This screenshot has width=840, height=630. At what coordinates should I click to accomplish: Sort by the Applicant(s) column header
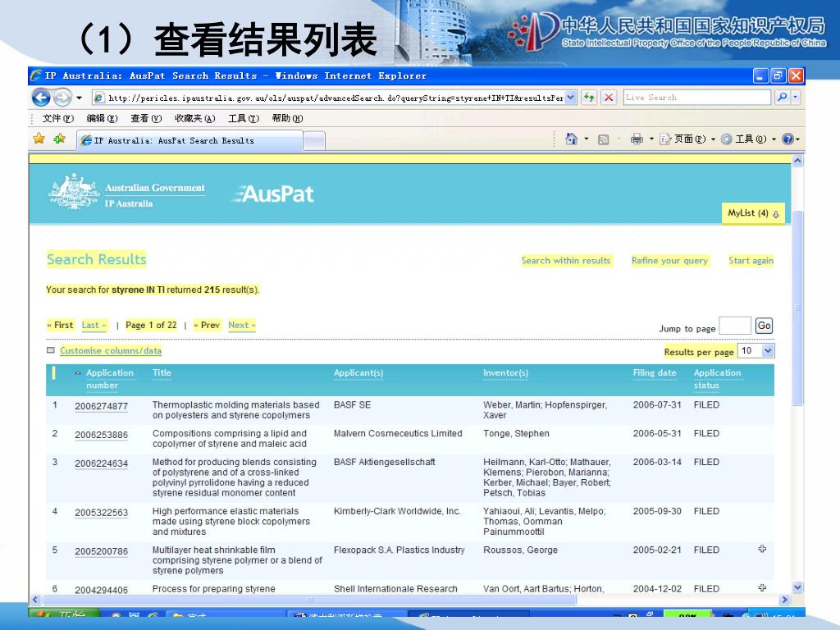(x=358, y=373)
